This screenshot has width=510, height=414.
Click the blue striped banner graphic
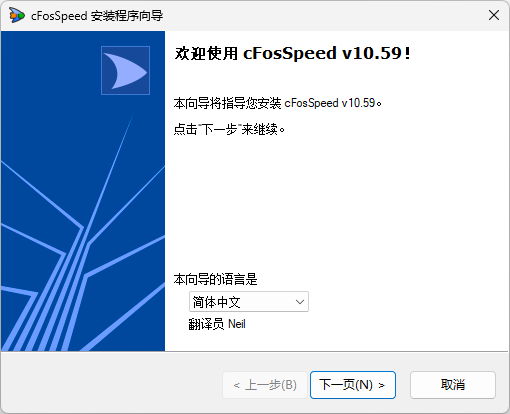(83, 191)
